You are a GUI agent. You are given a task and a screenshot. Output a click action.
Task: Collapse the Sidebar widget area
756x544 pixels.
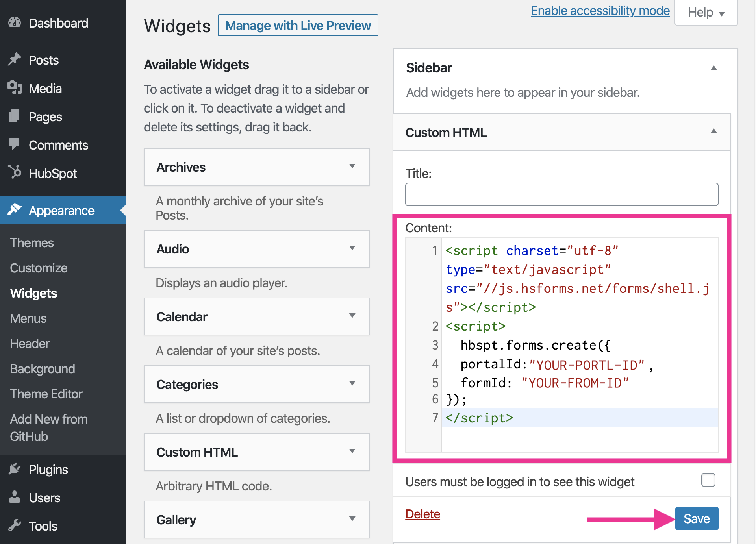(713, 68)
